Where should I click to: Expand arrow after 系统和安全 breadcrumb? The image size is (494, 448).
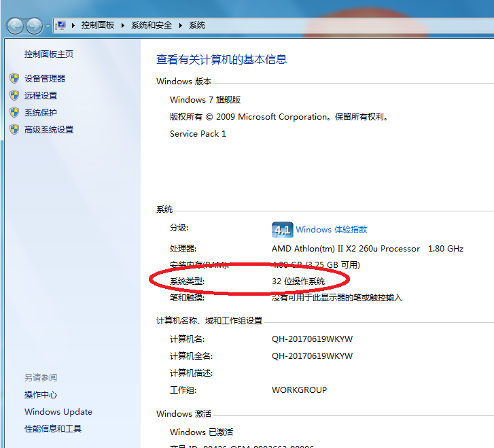(181, 26)
